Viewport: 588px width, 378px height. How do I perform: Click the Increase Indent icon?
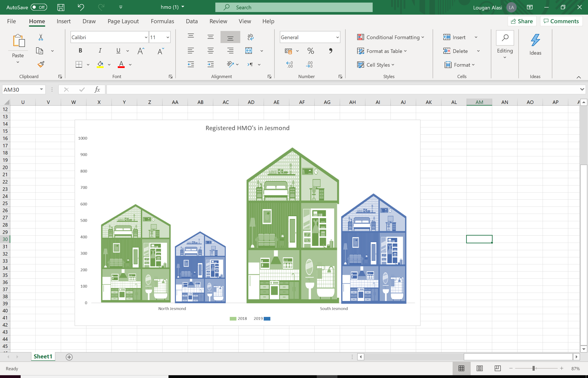point(210,65)
